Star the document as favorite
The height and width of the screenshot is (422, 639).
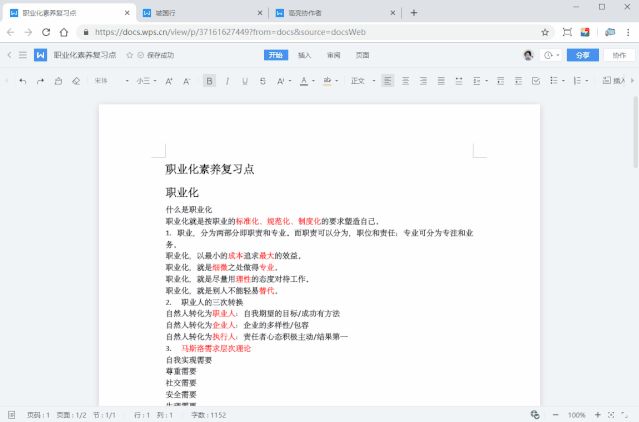click(130, 55)
